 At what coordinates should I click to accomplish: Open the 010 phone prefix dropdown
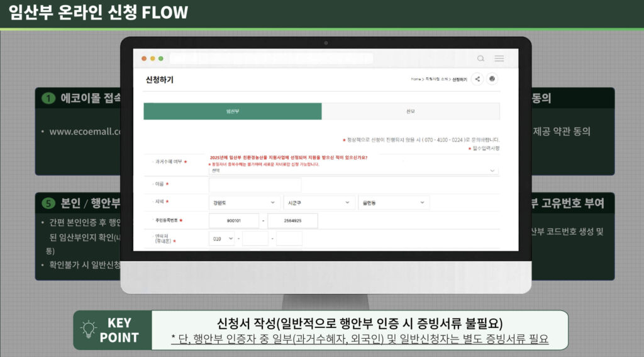pos(222,239)
